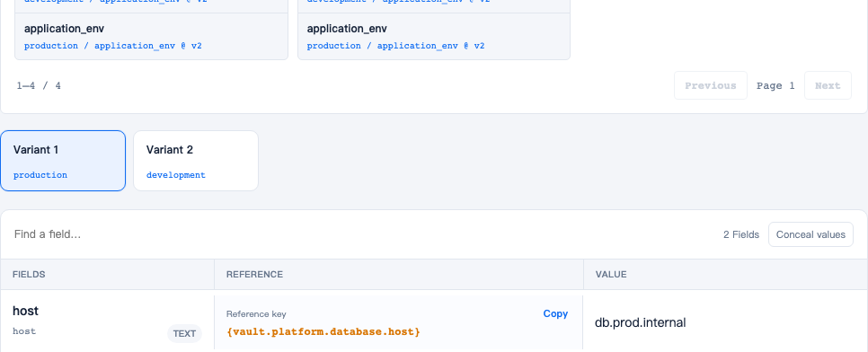Image resolution: width=868 pixels, height=352 pixels.
Task: Click the 1–4 / 4 results count
Action: coord(39,86)
